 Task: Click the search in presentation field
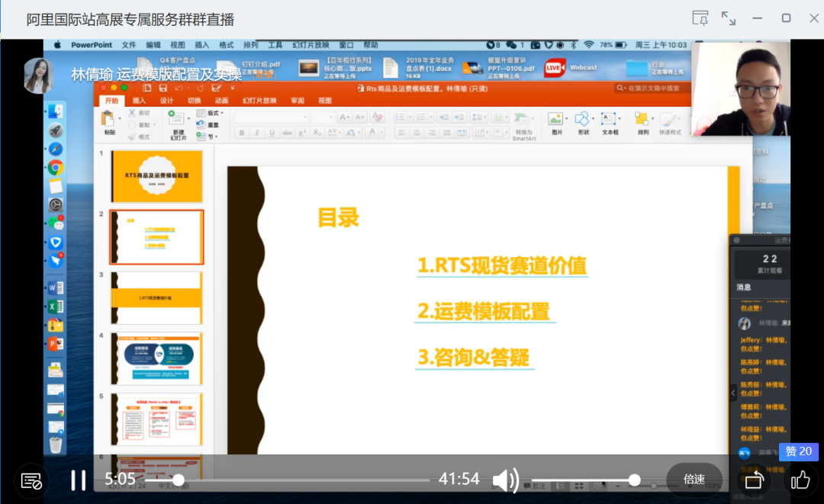652,88
